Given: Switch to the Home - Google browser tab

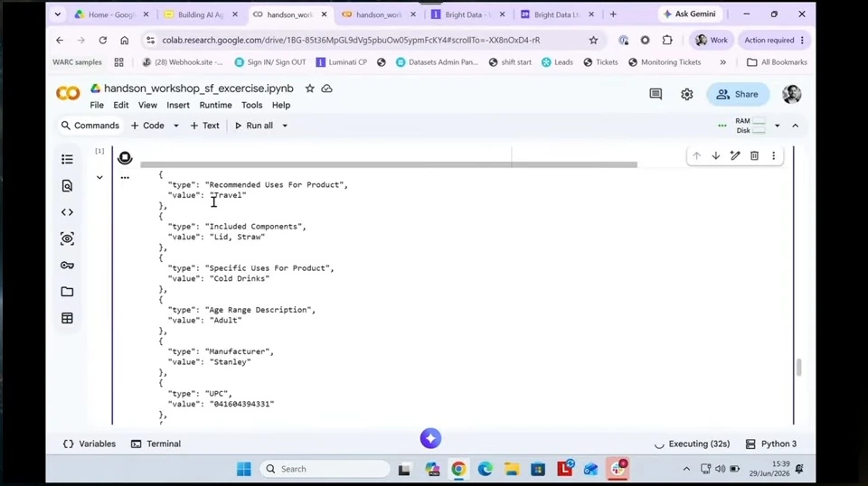Looking at the screenshot, I should [x=111, y=14].
